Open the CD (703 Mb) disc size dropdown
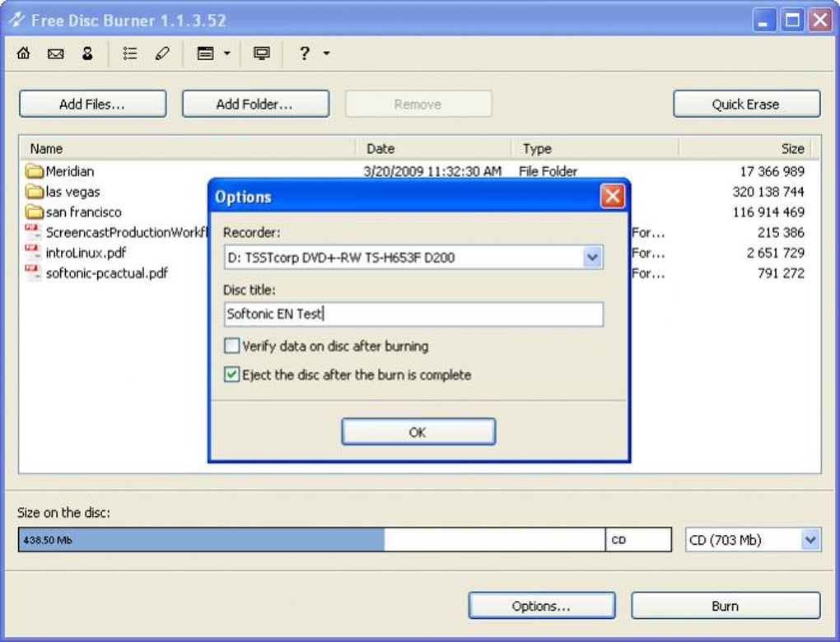The width and height of the screenshot is (840, 642). [810, 540]
